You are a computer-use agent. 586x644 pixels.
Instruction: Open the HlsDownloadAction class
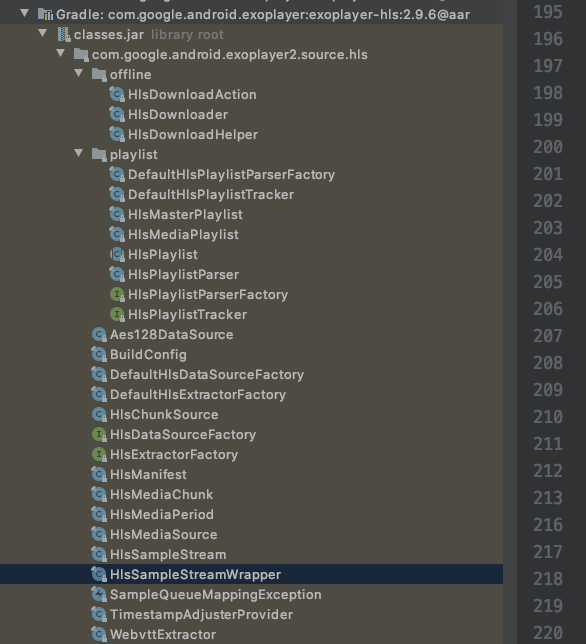click(192, 95)
